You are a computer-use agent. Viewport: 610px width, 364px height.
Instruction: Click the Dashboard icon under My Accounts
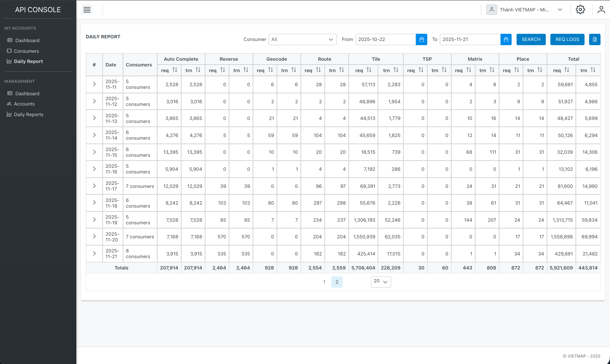tap(9, 40)
